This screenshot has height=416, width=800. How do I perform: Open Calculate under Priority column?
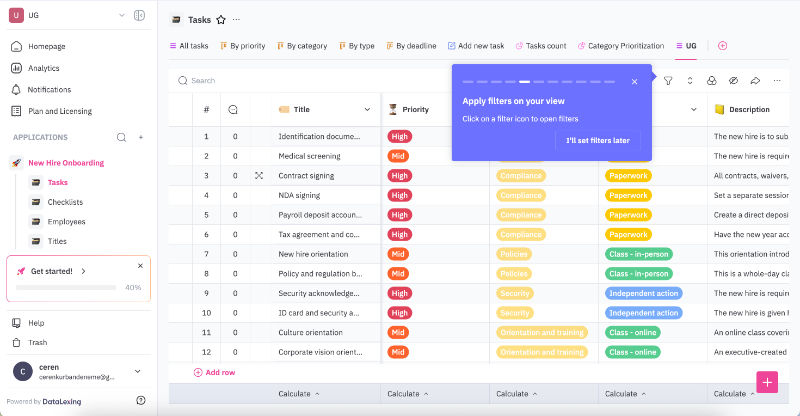coord(408,394)
